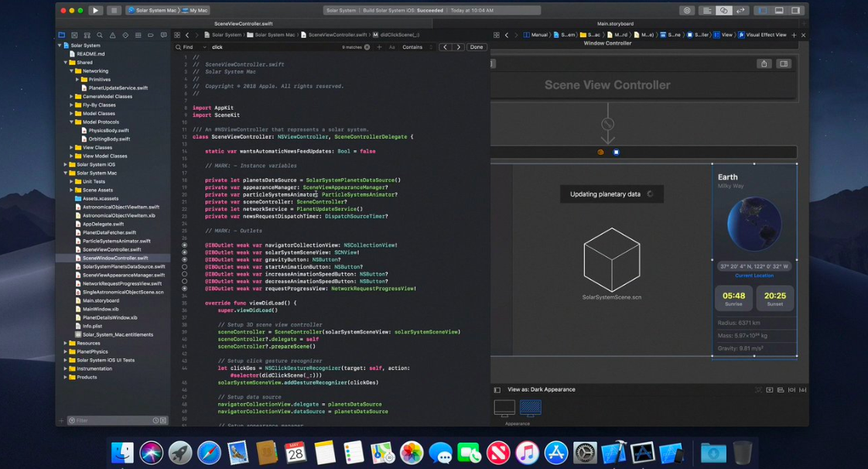Click the Align constraints icon
The image size is (868, 469).
pyautogui.click(x=781, y=390)
